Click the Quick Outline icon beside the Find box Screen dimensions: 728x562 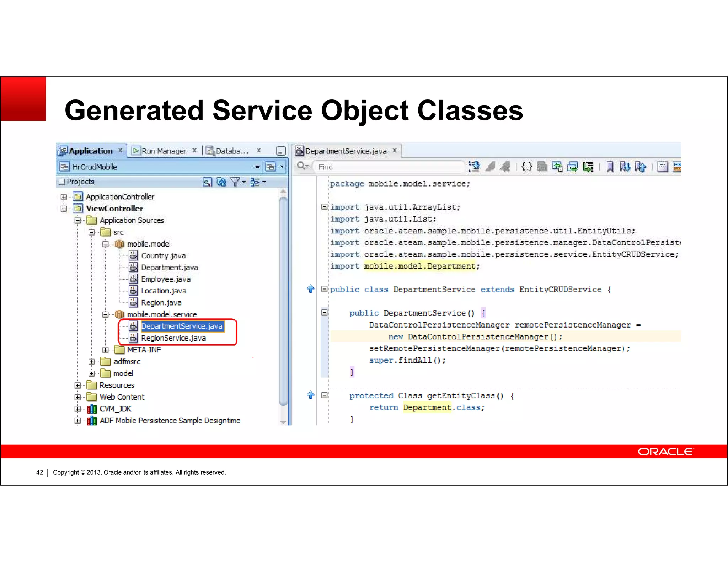[474, 166]
